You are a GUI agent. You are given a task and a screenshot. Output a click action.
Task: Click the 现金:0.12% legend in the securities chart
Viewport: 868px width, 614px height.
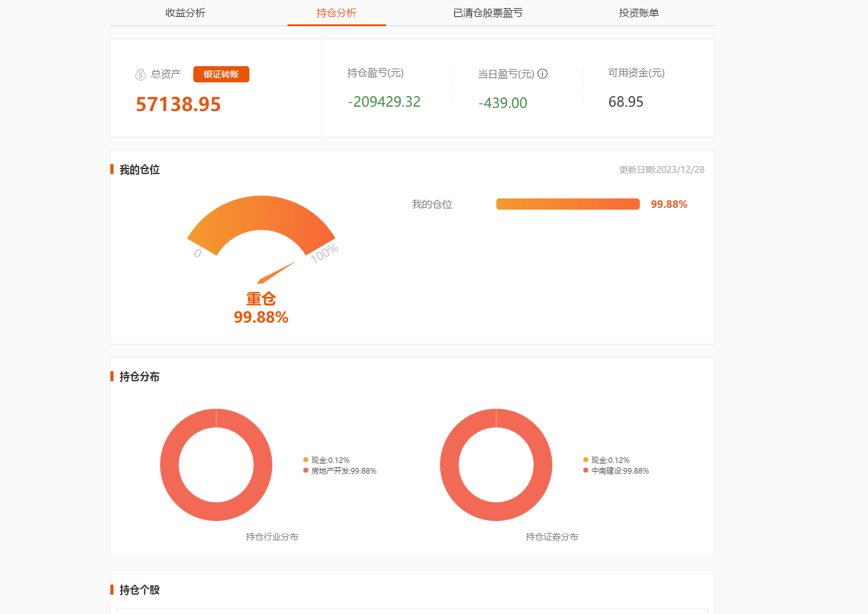pyautogui.click(x=607, y=460)
